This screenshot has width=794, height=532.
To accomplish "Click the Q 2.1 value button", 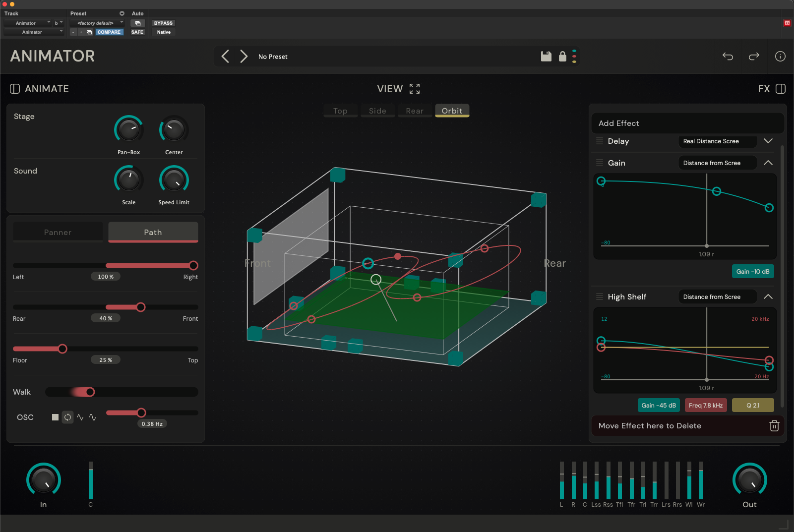I will click(x=753, y=406).
